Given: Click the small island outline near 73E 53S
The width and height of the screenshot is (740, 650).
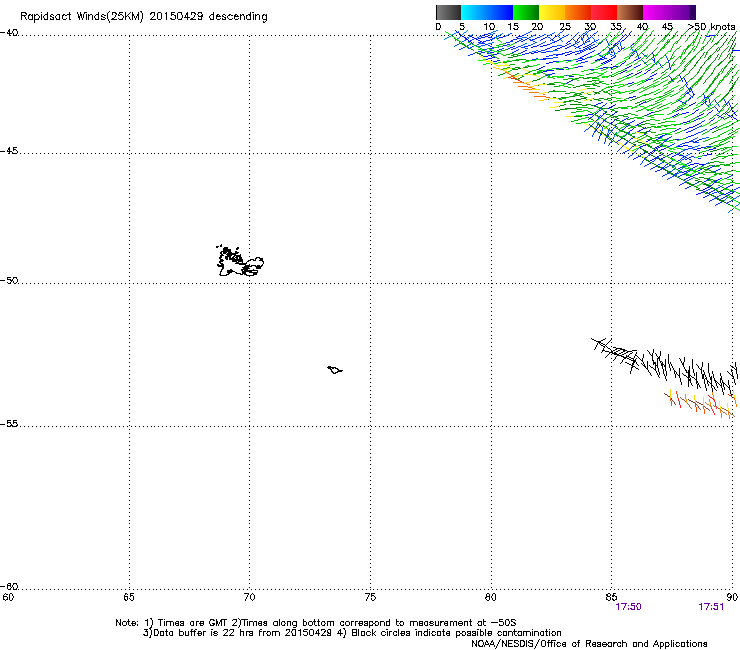Looking at the screenshot, I should (335, 370).
